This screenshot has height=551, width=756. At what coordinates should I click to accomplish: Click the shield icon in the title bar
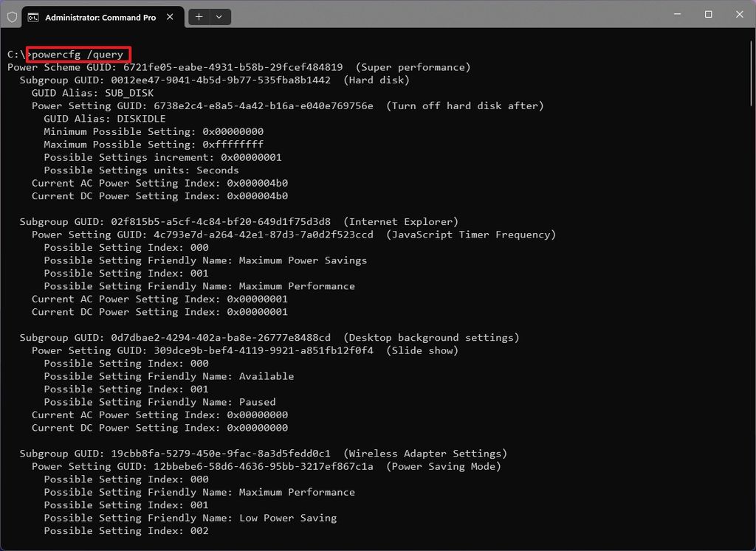[11, 14]
